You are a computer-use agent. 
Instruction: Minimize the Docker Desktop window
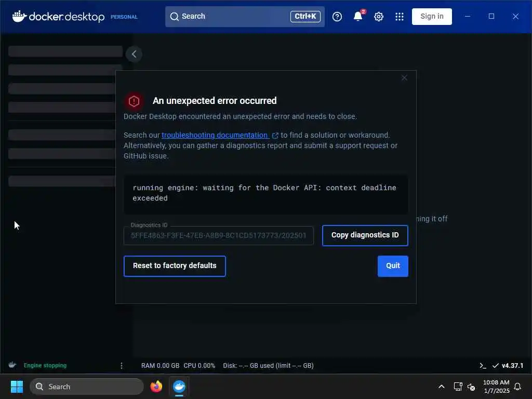(467, 16)
